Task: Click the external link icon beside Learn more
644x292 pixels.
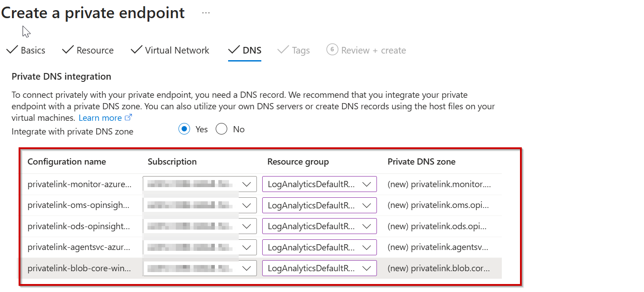Action: (x=128, y=117)
